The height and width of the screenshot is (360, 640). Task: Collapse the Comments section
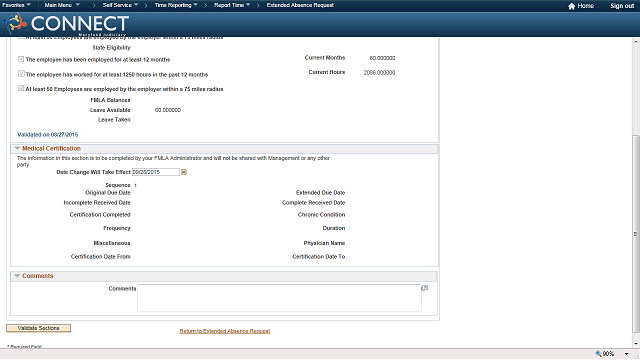[17, 276]
